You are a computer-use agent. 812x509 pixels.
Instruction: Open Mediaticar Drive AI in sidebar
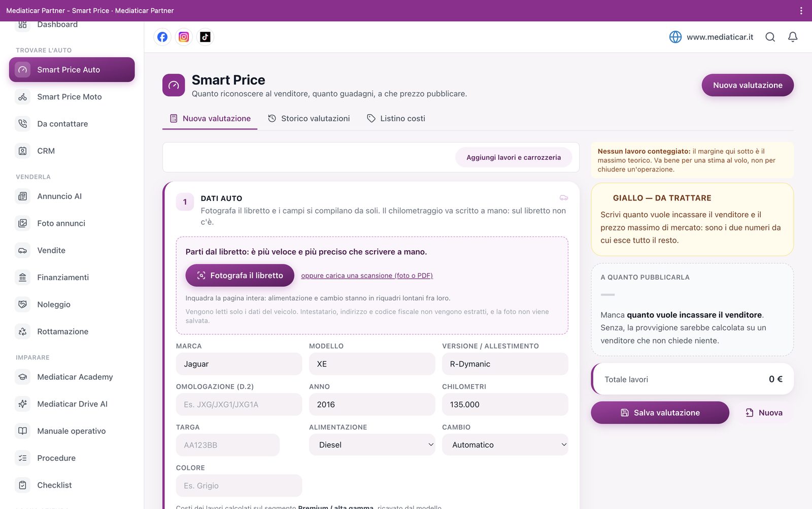pyautogui.click(x=72, y=404)
